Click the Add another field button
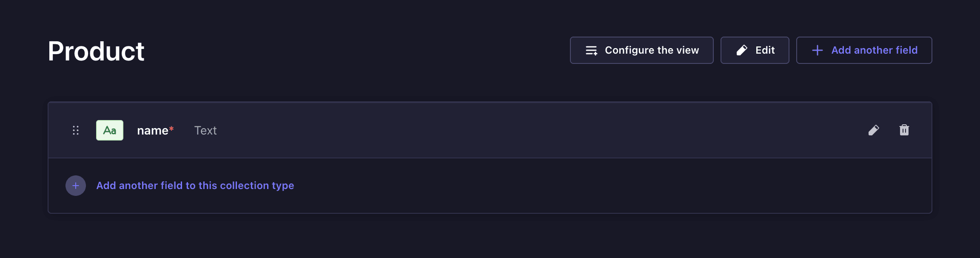Screen dimensions: 980x258 point(864,50)
